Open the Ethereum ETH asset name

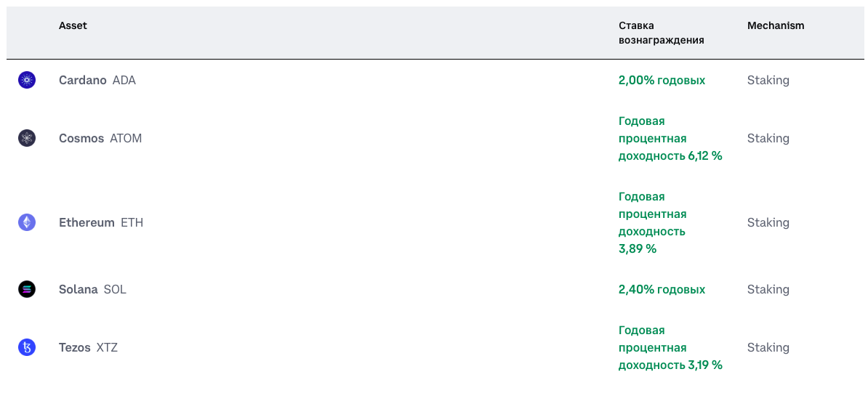tap(101, 222)
